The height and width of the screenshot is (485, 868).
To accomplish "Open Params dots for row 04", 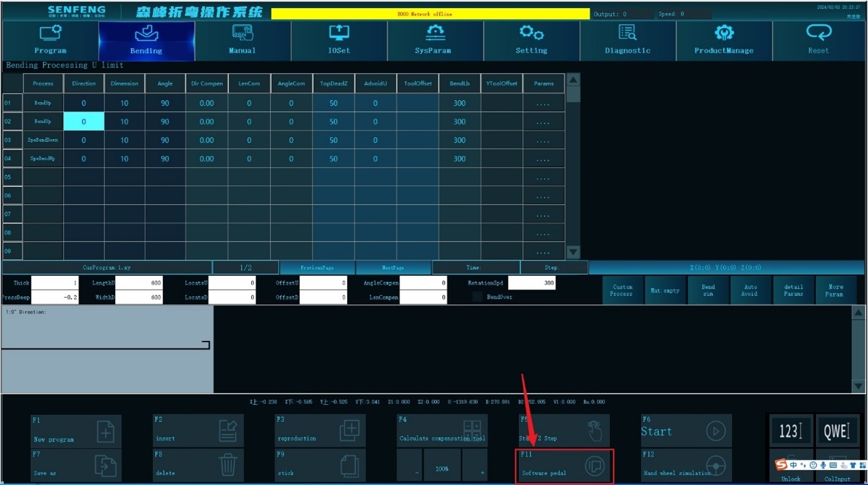I will click(x=544, y=159).
